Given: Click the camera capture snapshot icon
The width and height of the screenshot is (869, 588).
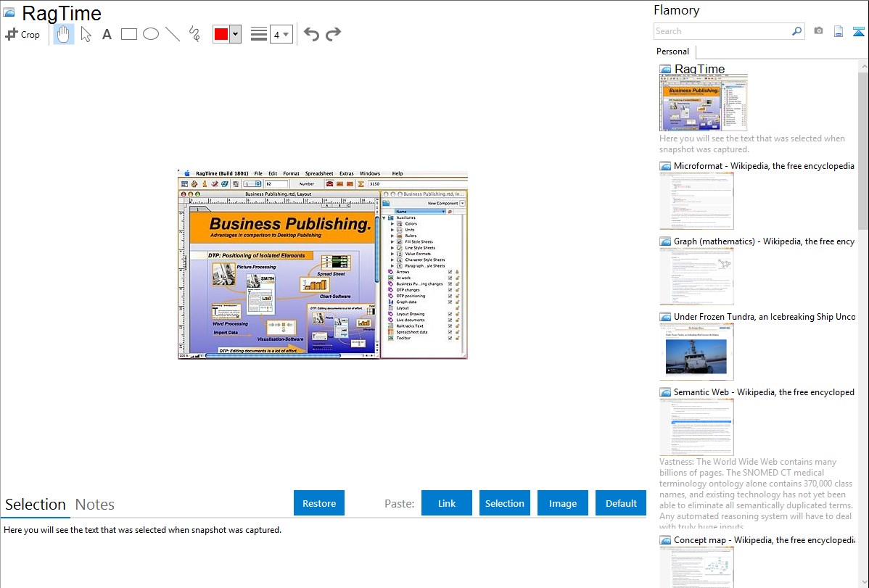Looking at the screenshot, I should point(818,31).
